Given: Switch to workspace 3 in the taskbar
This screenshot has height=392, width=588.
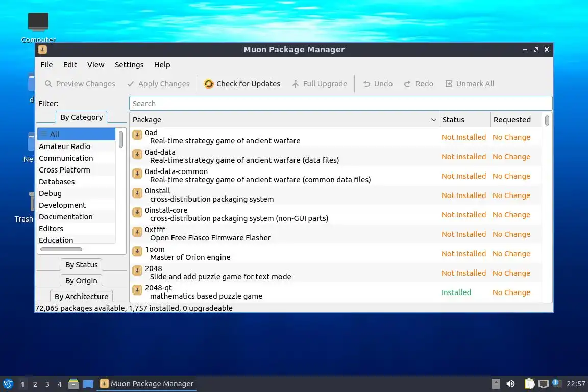Looking at the screenshot, I should coord(47,384).
